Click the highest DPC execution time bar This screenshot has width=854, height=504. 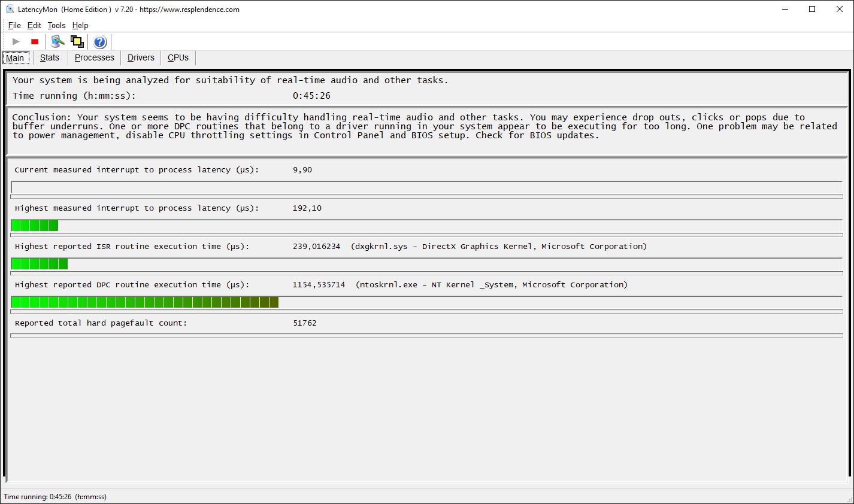point(426,302)
